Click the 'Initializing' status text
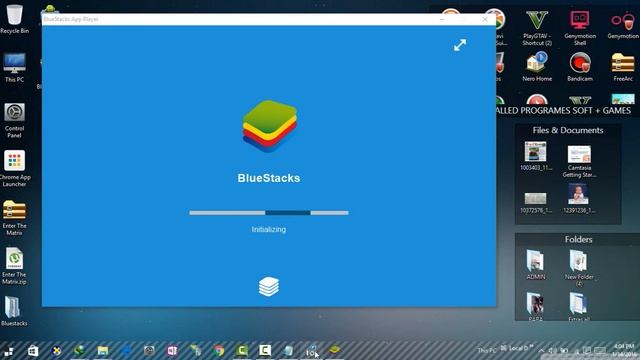The width and height of the screenshot is (640, 360). coord(269,229)
